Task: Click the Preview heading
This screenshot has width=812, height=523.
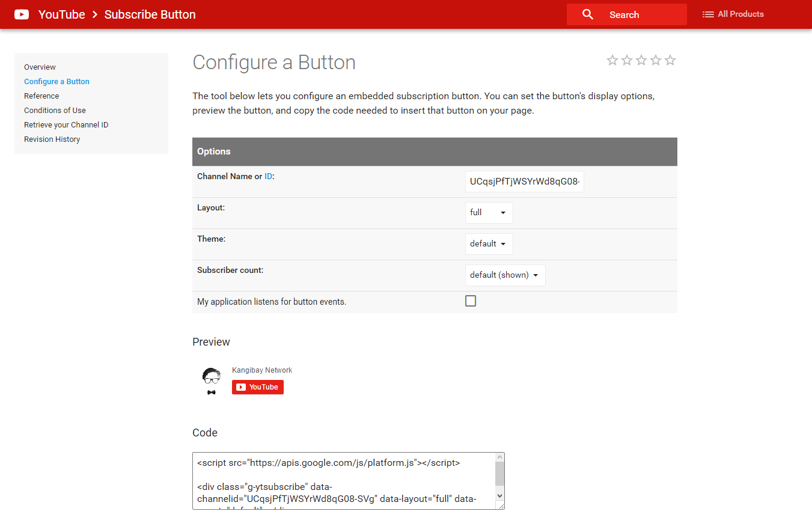Action: click(211, 342)
